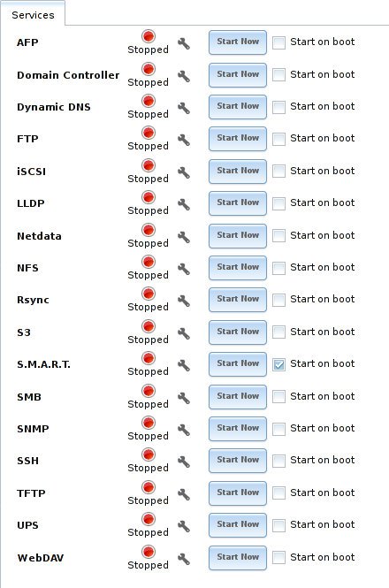Switch to the Services tab

33,15
